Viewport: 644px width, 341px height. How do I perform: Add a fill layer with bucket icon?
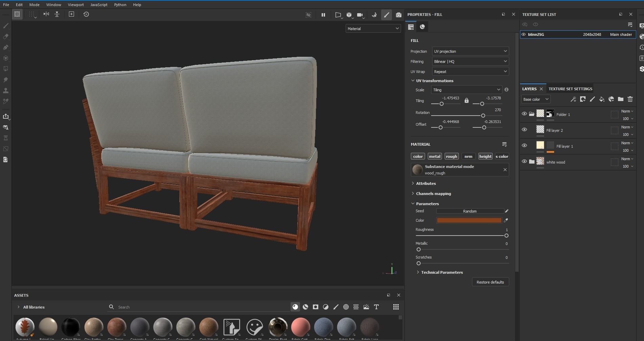pos(602,99)
